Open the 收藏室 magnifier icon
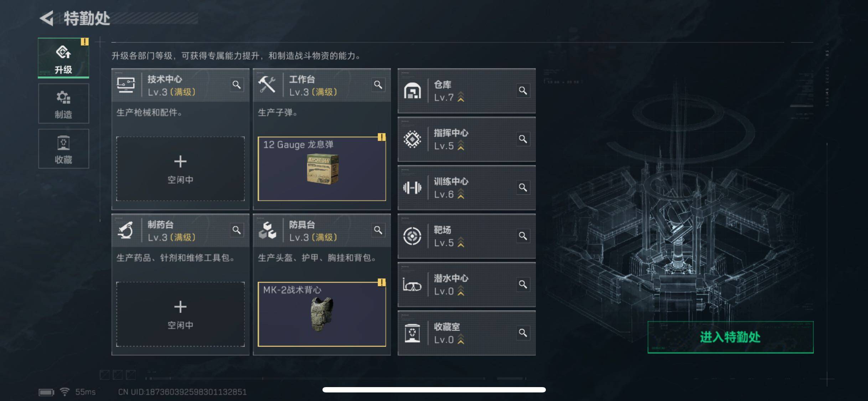Image resolution: width=868 pixels, height=401 pixels. pos(523,333)
